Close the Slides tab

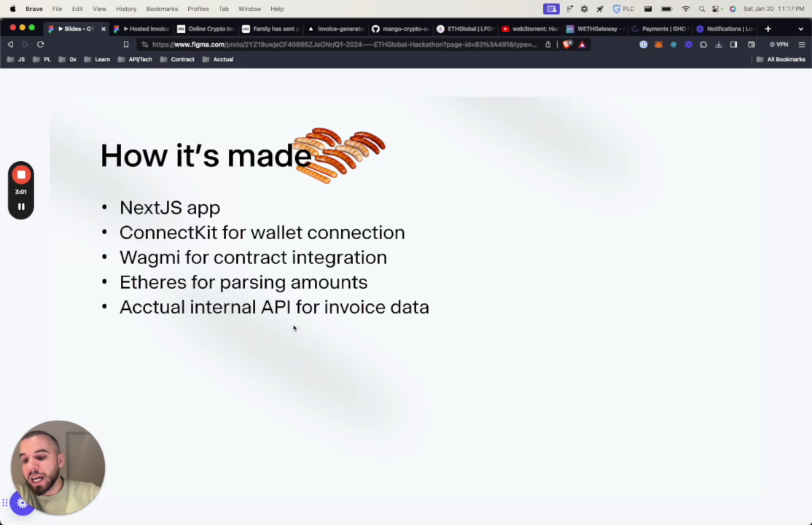click(x=103, y=29)
